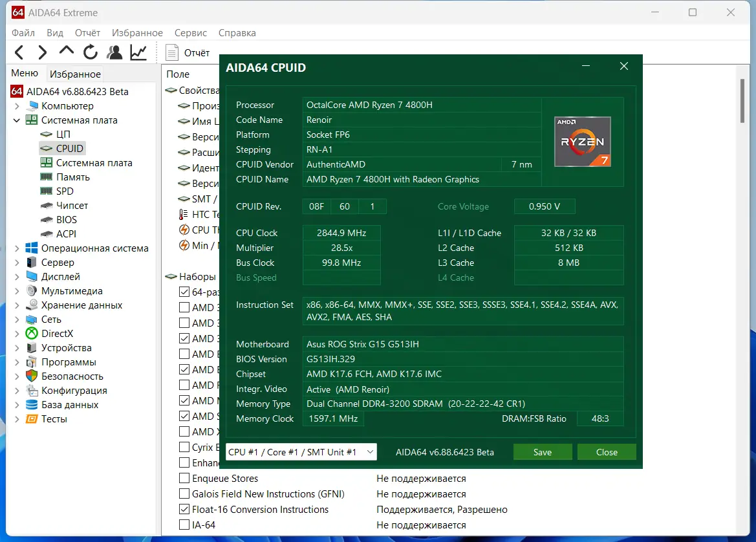This screenshot has width=756, height=542.
Task: Toggle the AMD X... checkbox
Action: pos(184,431)
